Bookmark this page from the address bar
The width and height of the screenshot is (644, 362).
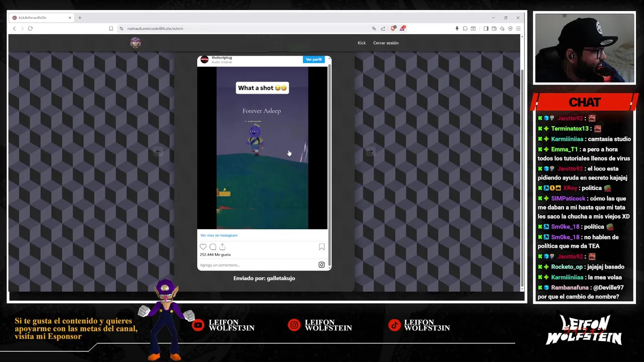[x=111, y=28]
